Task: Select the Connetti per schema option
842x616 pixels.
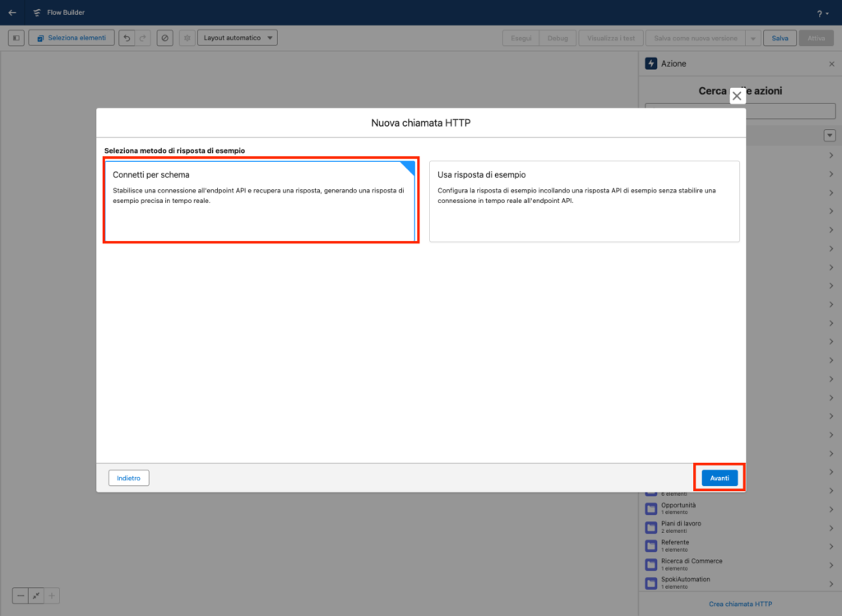Action: [x=260, y=201]
